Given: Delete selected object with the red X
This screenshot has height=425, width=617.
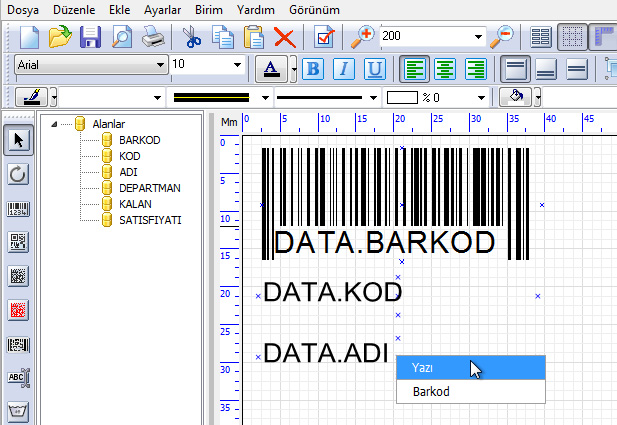Looking at the screenshot, I should click(x=285, y=37).
